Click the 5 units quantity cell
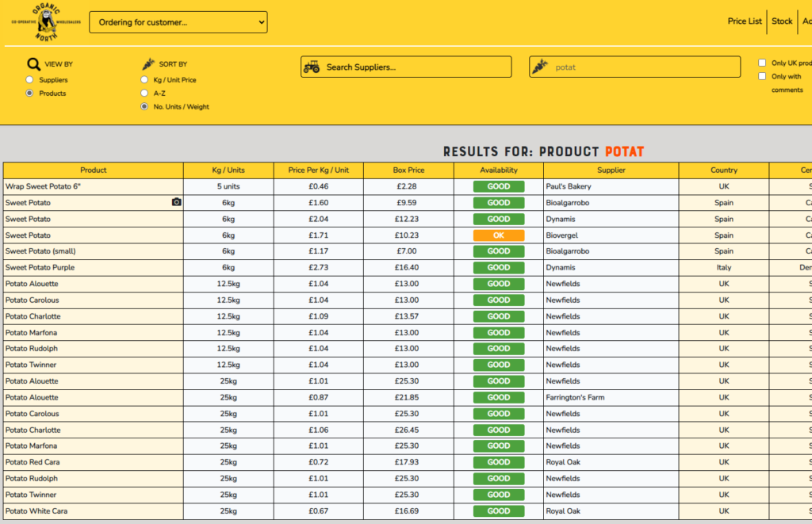This screenshot has width=812, height=524. pos(228,186)
